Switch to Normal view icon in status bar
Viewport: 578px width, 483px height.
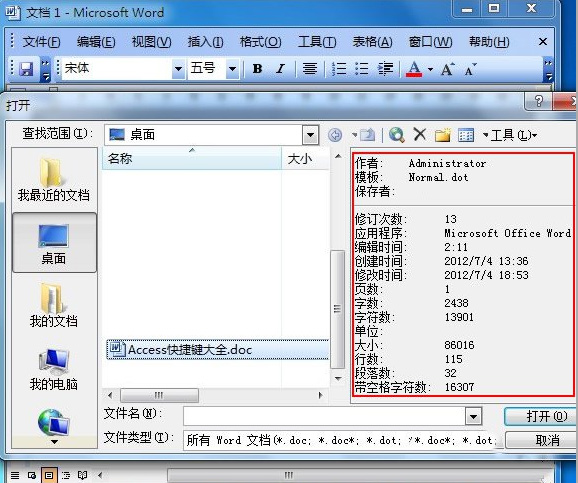point(15,475)
